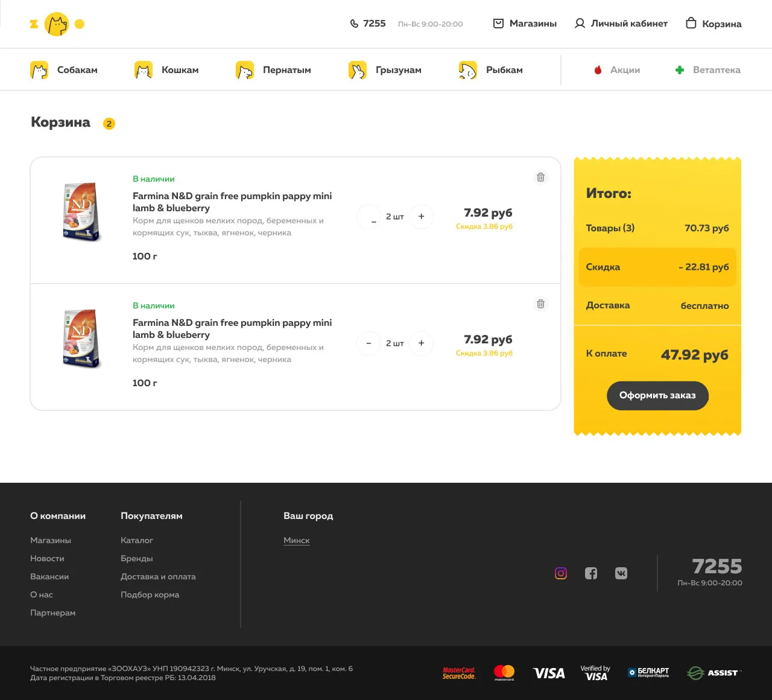Select the Грызунам category

[385, 70]
